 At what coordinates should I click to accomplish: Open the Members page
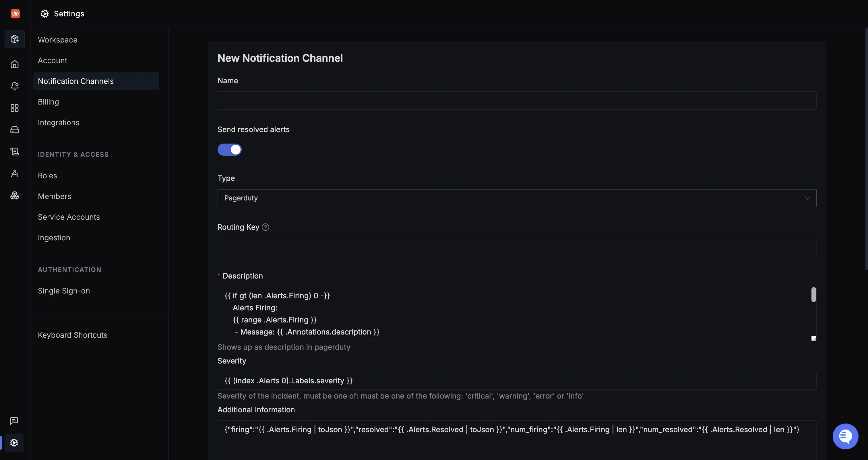[x=54, y=196]
